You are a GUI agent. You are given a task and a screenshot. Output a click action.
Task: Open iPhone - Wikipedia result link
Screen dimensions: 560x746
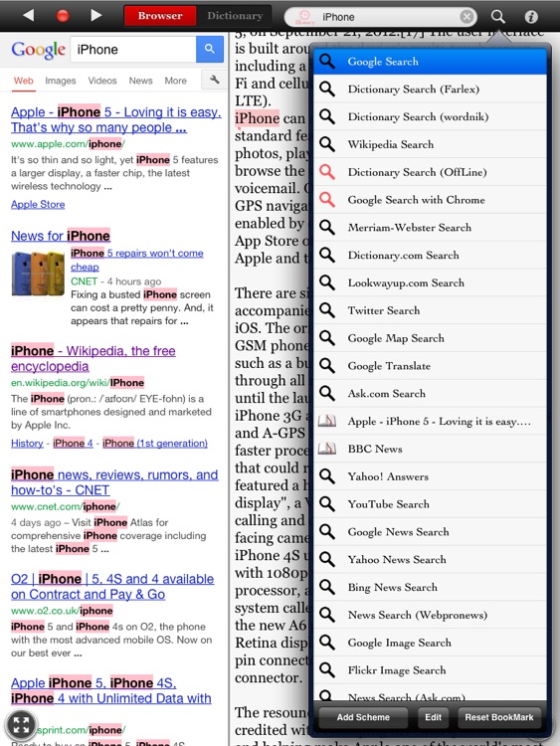[93, 358]
